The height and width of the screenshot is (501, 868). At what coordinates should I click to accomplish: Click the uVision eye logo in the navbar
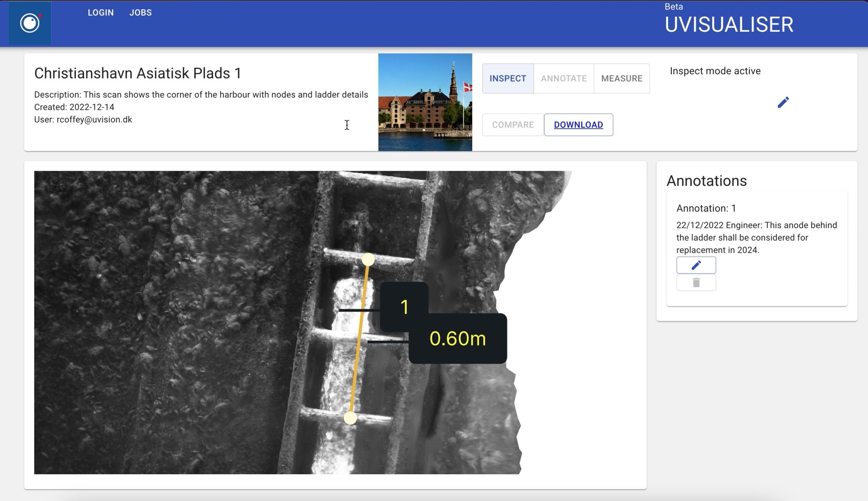30,23
